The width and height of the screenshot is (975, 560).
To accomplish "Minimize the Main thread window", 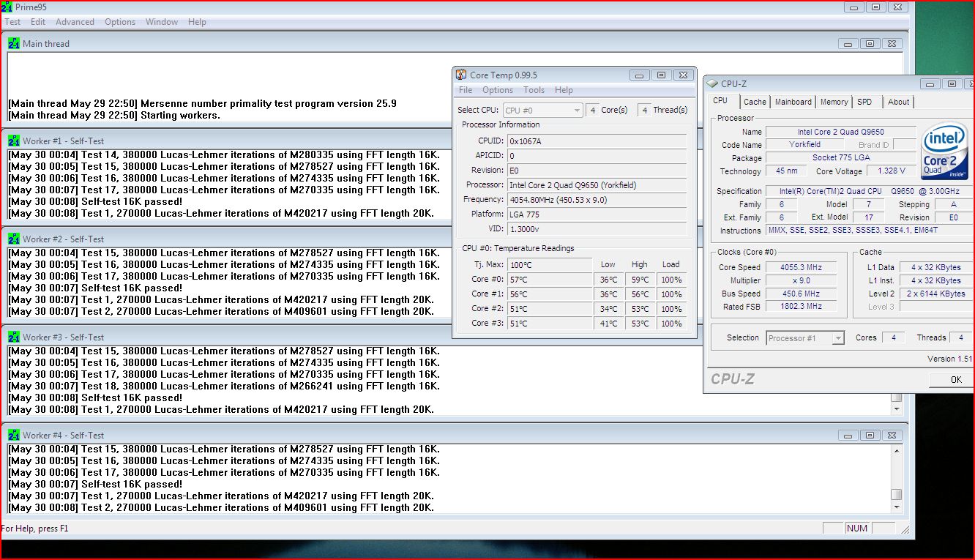I will [848, 43].
